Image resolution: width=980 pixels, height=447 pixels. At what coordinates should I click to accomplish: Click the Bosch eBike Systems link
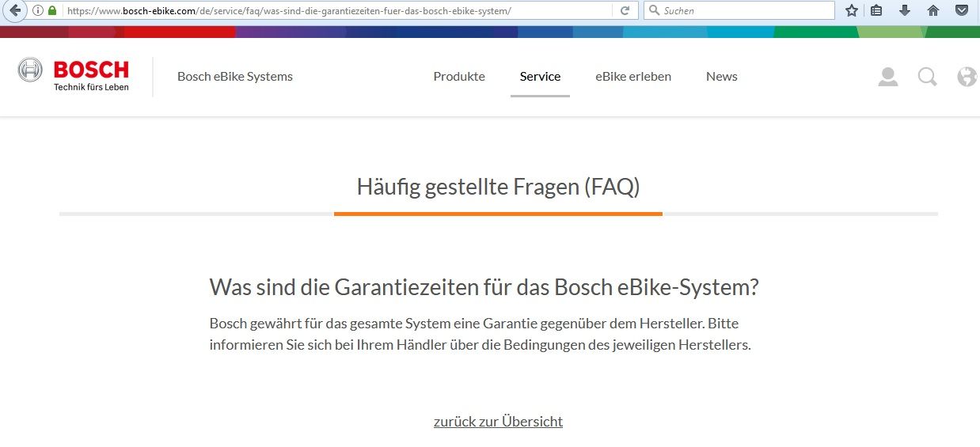[235, 77]
